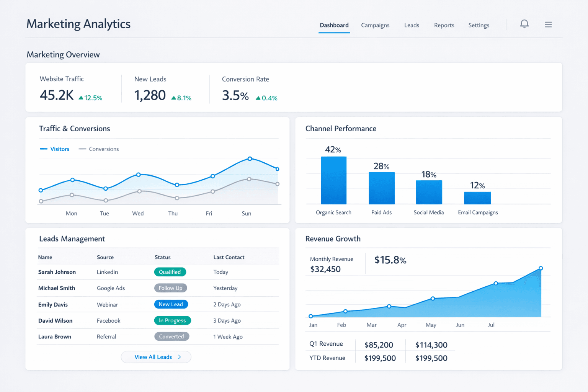Switch to the Campaigns tab

coord(375,25)
